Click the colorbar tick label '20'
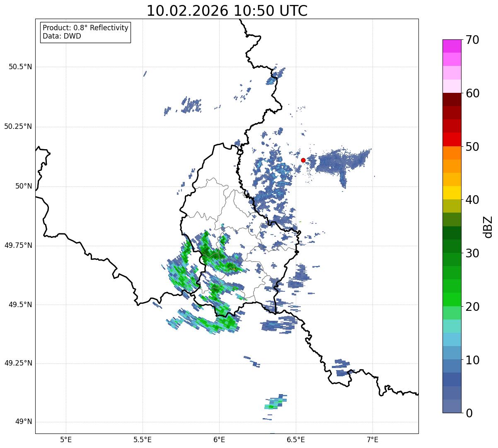The image size is (498, 448). pyautogui.click(x=472, y=307)
